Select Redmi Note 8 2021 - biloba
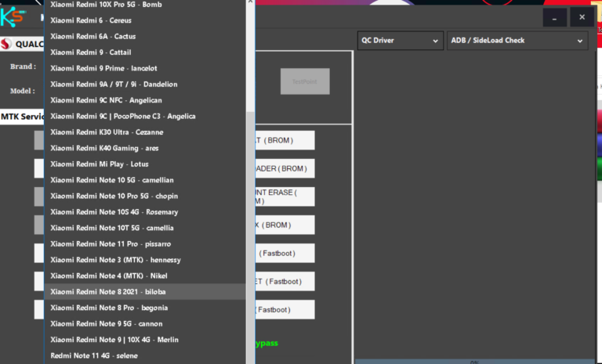602x364 pixels. [x=145, y=292]
